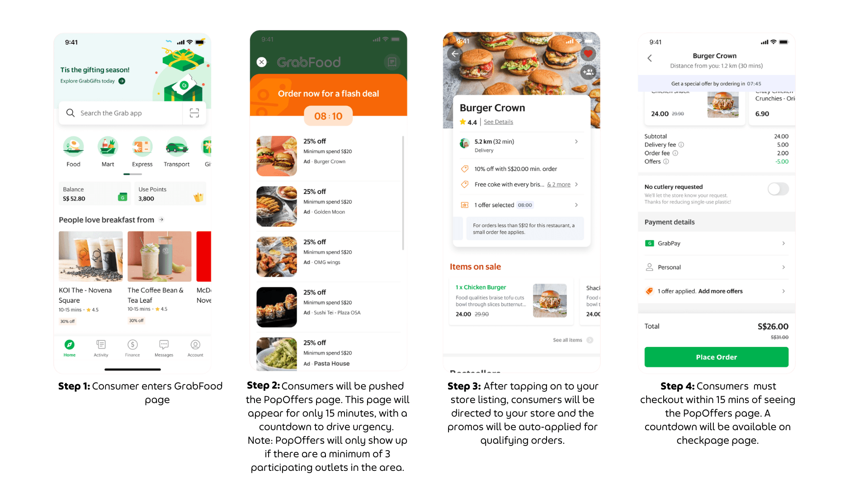This screenshot has height=488, width=868.
Task: Switch to the Activity tab
Action: (x=101, y=348)
